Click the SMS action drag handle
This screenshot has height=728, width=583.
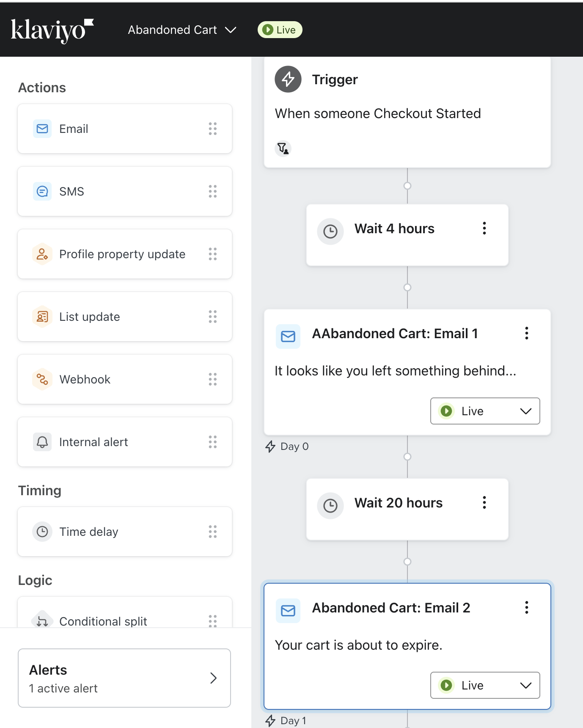tap(213, 191)
